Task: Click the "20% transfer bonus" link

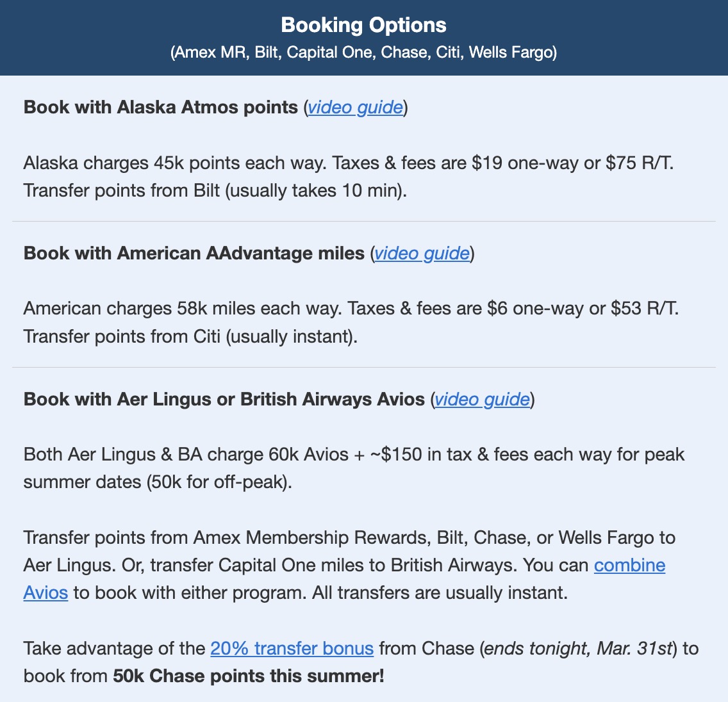Action: point(292,648)
